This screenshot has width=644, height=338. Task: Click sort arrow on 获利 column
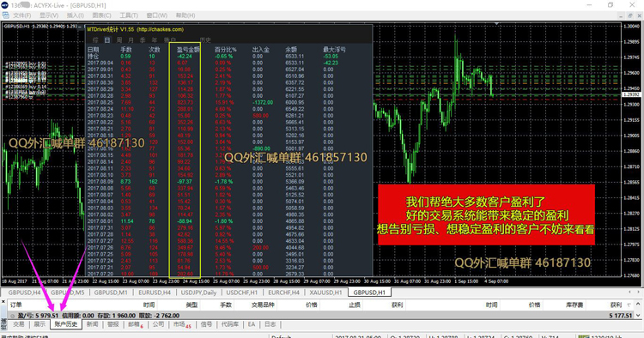coord(629,305)
